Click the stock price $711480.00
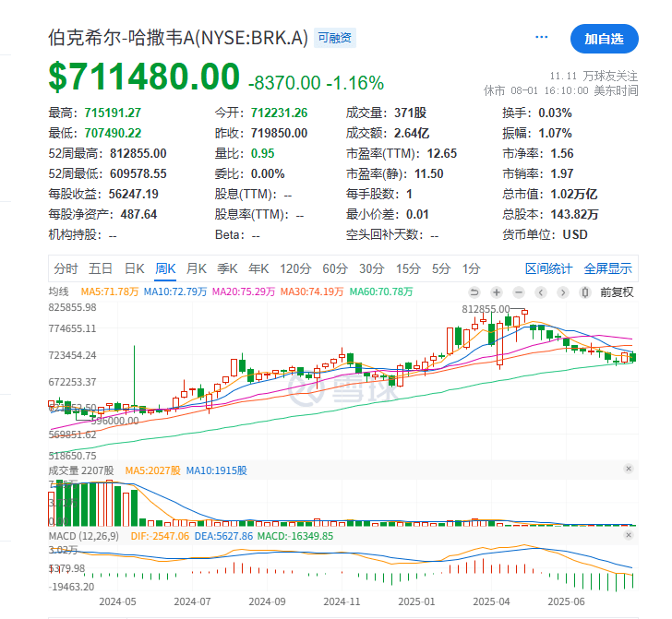The image size is (672, 619). click(x=144, y=77)
